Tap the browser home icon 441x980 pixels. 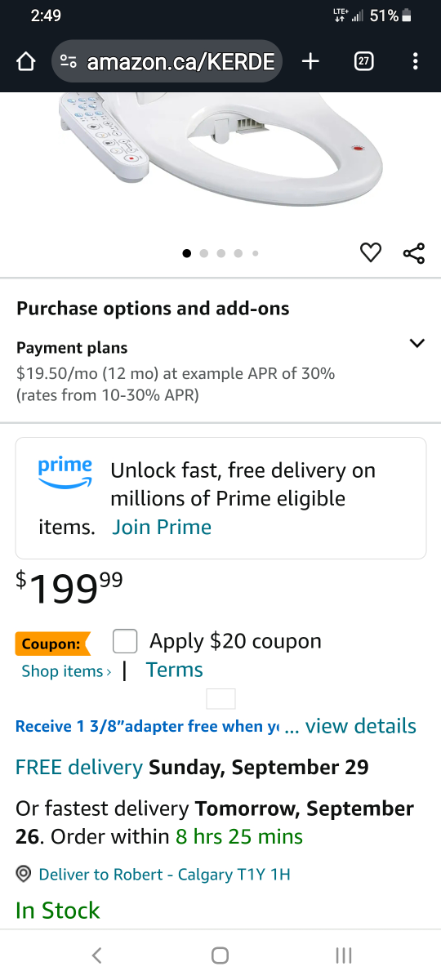pos(26,61)
